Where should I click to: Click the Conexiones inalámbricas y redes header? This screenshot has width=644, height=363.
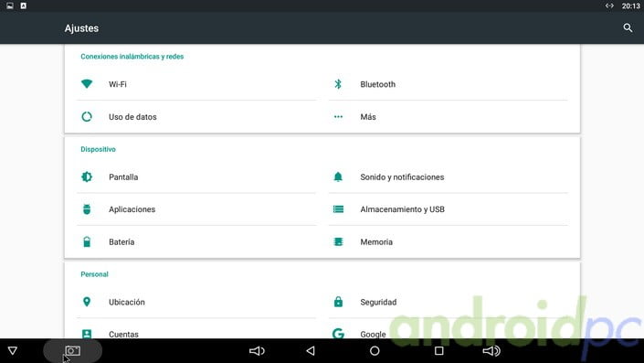pyautogui.click(x=132, y=57)
